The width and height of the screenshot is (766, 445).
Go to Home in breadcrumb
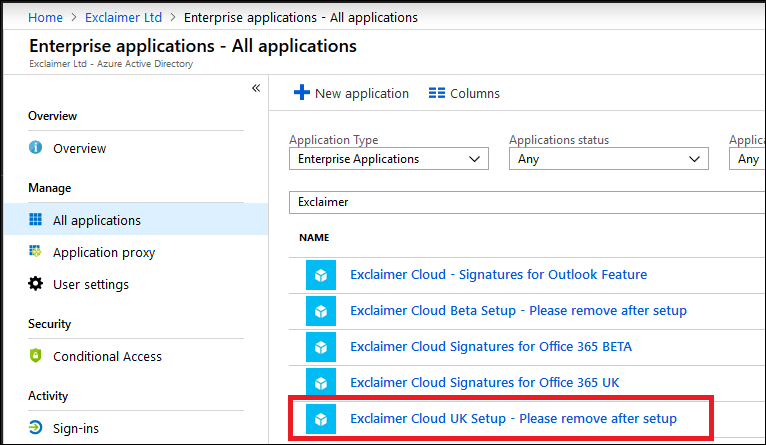[45, 18]
